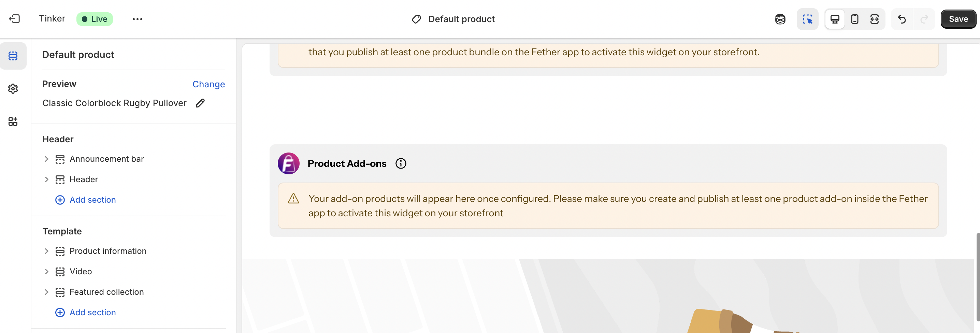The height and width of the screenshot is (333, 980).
Task: Click the preview pane vertical scrollbar
Action: pyautogui.click(x=977, y=277)
